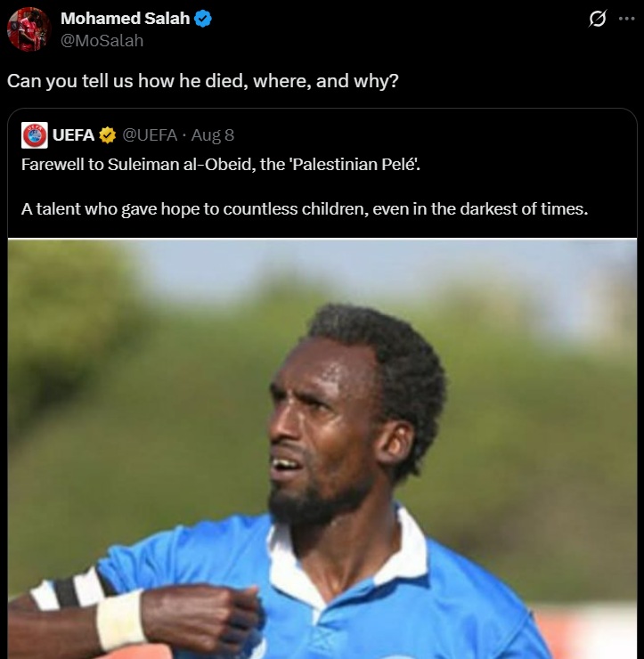This screenshot has width=644, height=659.
Task: Click the empty area of the quoted post header
Action: (433, 135)
